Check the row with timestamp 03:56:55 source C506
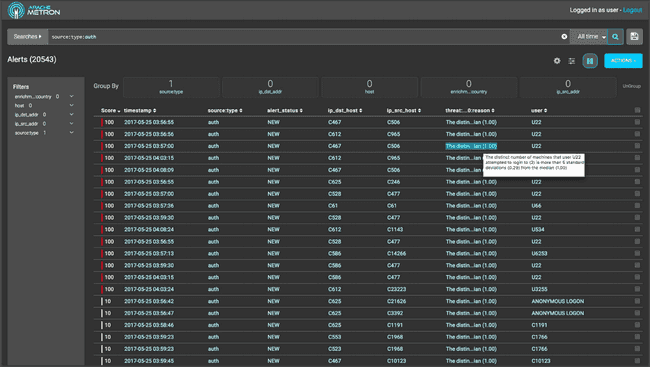 [637, 122]
